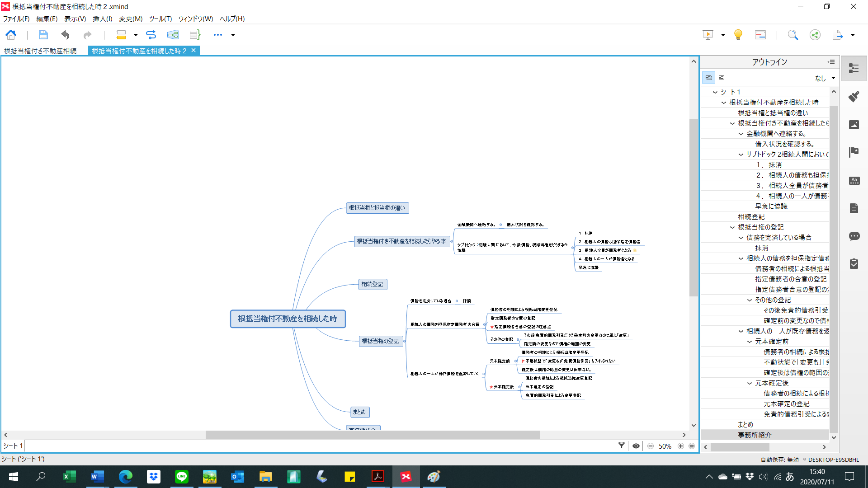Click the Save floppy disk icon
The image size is (868, 488).
coord(43,35)
